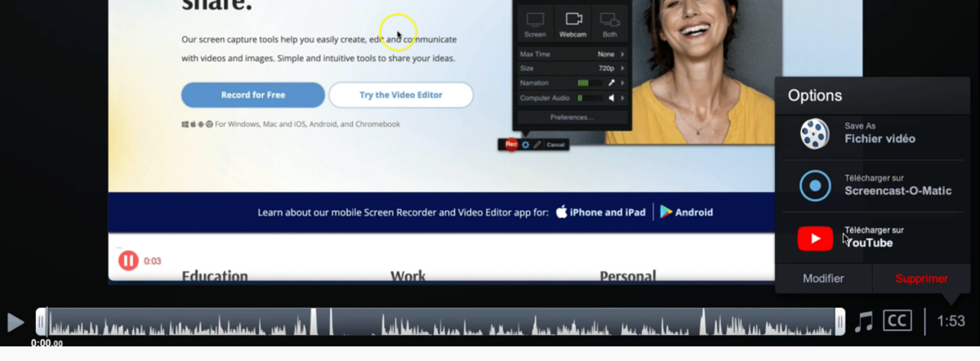Click the Options panel heading
The height and width of the screenshot is (361, 980).
click(x=815, y=96)
